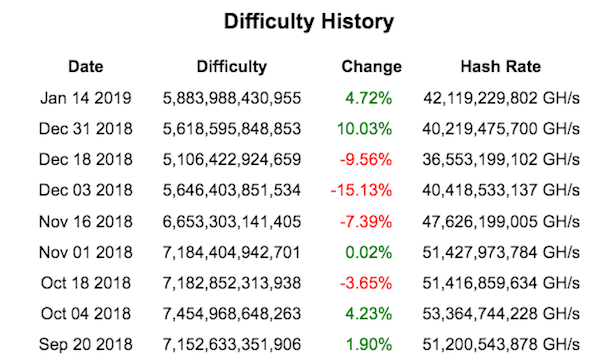Select the Dec 18 2018 date cell

[86, 160]
